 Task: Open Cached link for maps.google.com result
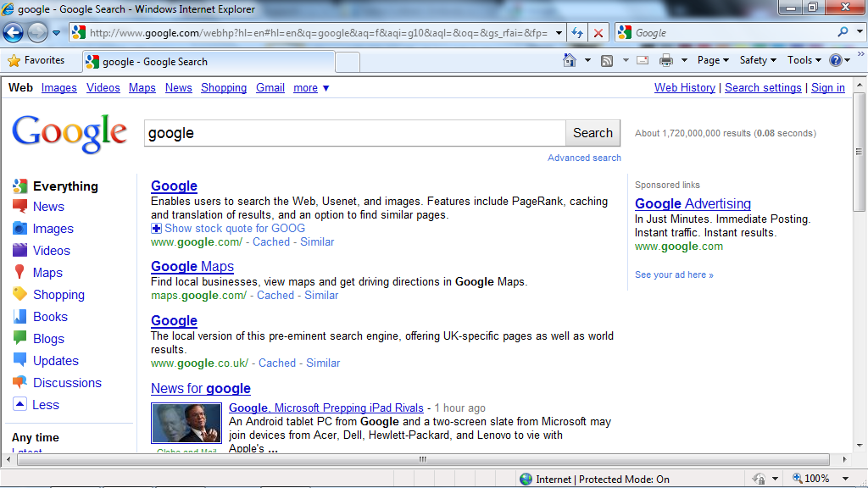click(275, 296)
